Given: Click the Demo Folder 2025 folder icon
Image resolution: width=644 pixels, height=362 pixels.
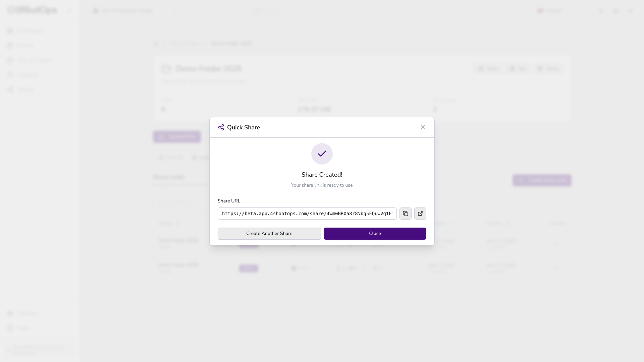Looking at the screenshot, I should [166, 69].
